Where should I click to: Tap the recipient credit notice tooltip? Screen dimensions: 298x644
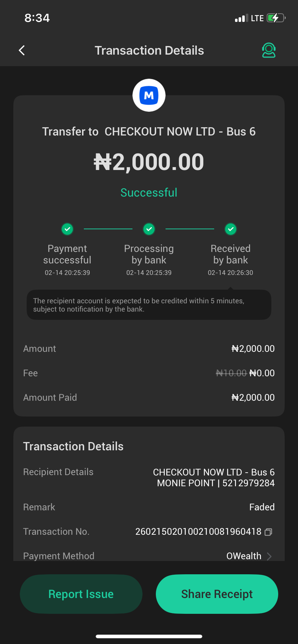(149, 305)
